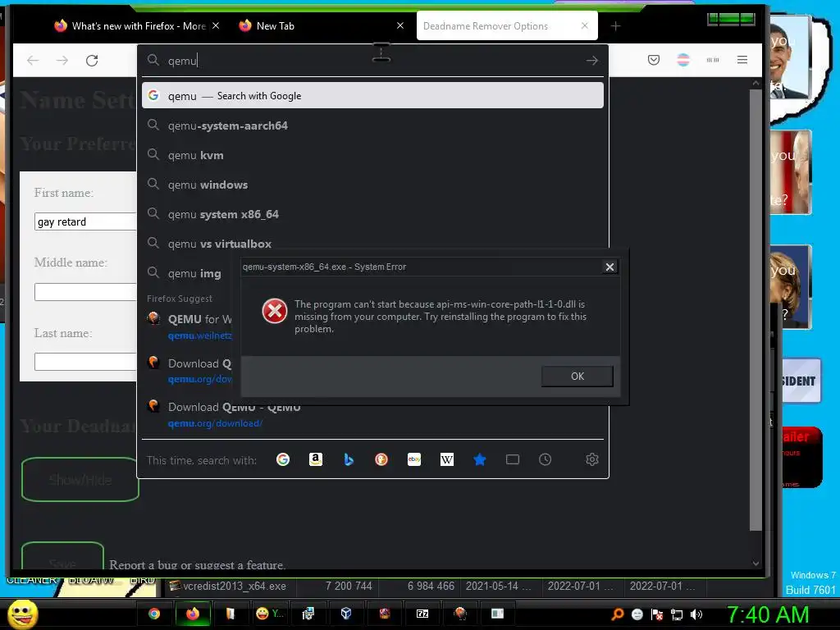
Task: Activate Firefox taskbar button
Action: point(192,614)
